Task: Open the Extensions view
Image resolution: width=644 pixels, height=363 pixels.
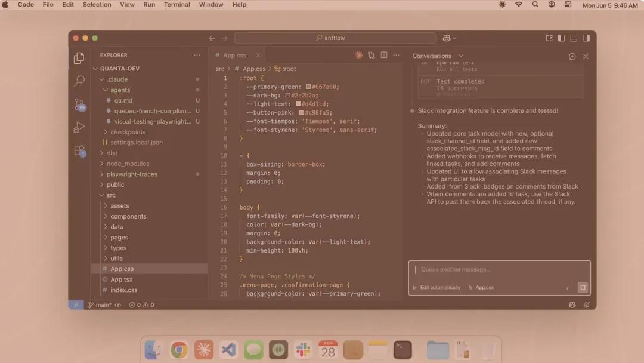Action: point(79,150)
